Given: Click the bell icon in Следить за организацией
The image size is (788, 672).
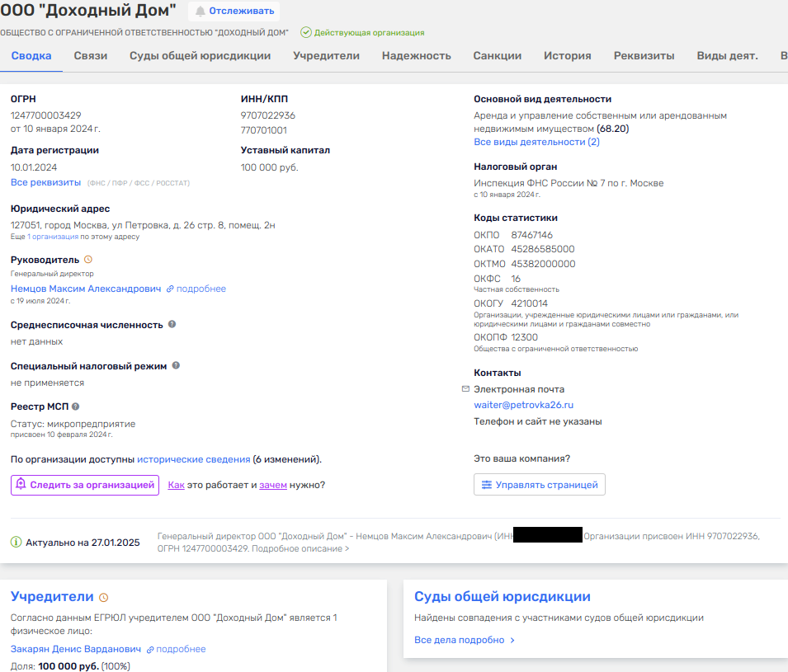Looking at the screenshot, I should coord(21,484).
